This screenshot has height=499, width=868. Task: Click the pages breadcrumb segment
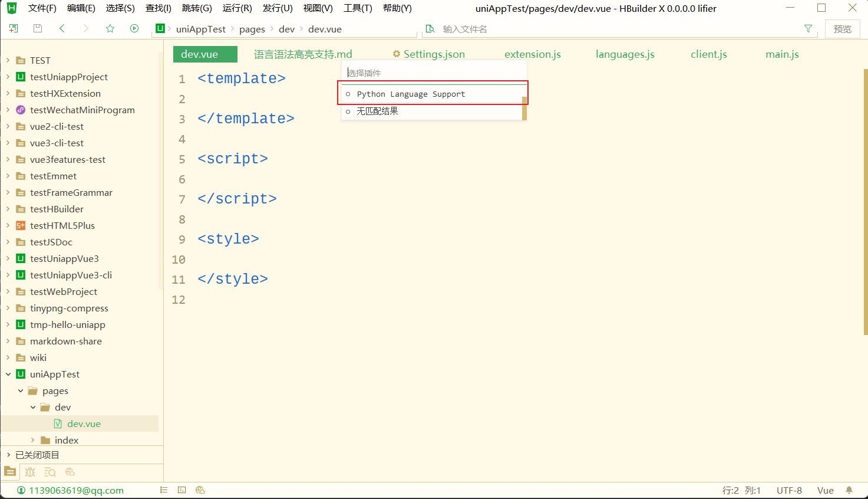(252, 29)
